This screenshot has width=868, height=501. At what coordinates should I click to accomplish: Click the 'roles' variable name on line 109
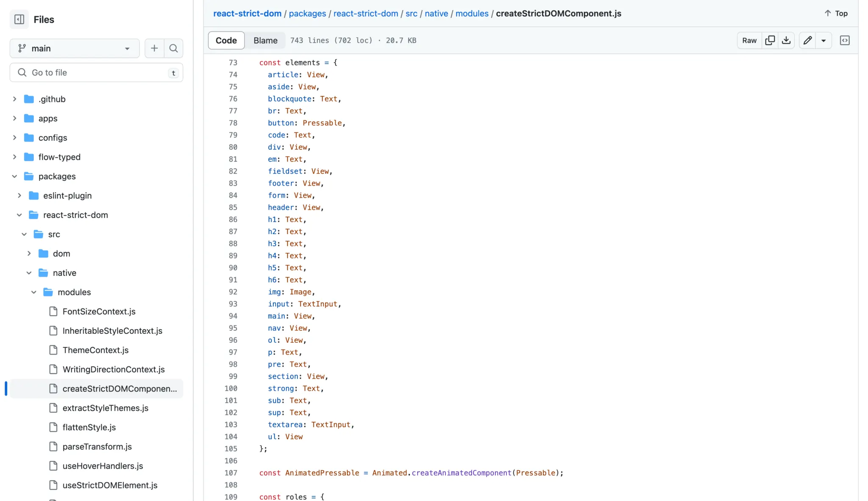tap(296, 497)
